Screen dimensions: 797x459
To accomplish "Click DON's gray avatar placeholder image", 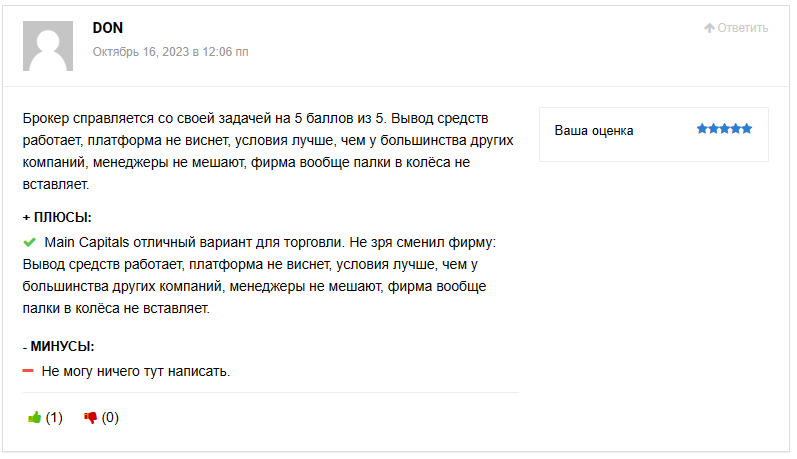I will pyautogui.click(x=48, y=46).
